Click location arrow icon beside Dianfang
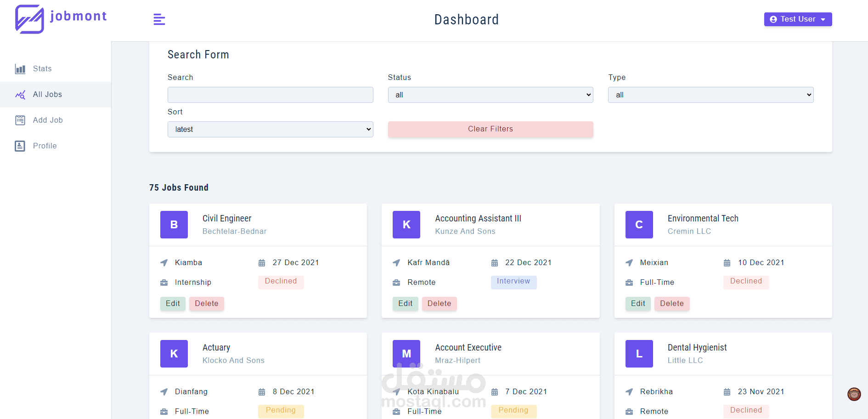The image size is (868, 419). (x=164, y=392)
